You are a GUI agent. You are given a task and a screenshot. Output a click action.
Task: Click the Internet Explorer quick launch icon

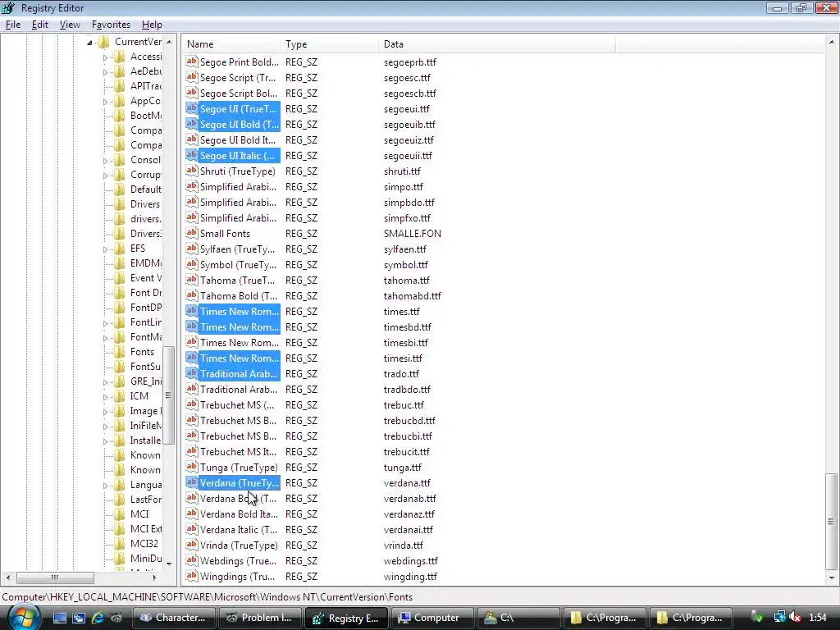98,618
